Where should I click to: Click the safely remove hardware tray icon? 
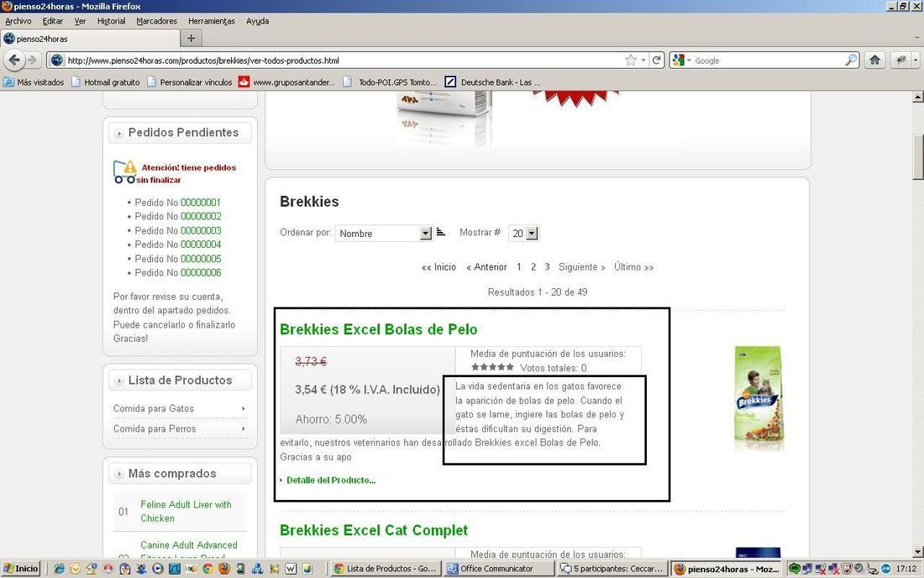873,569
